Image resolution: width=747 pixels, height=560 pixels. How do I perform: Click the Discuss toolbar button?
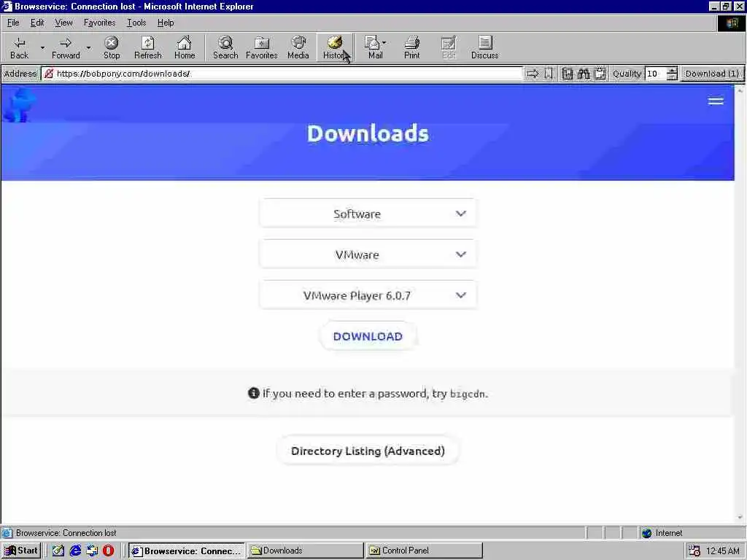(x=484, y=47)
